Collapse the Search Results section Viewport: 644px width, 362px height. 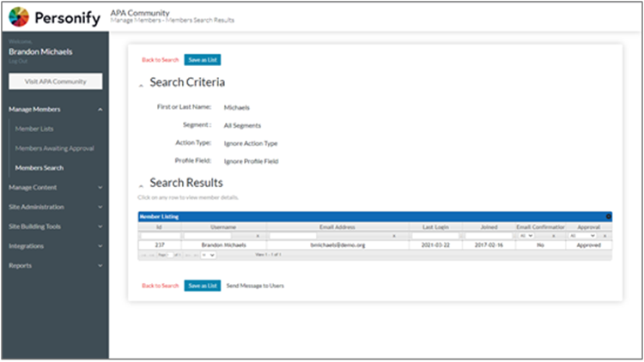[x=141, y=184]
